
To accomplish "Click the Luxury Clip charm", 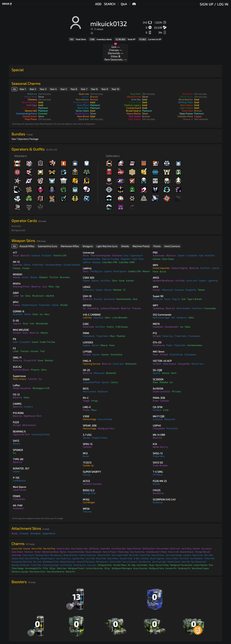I will point(17,549).
